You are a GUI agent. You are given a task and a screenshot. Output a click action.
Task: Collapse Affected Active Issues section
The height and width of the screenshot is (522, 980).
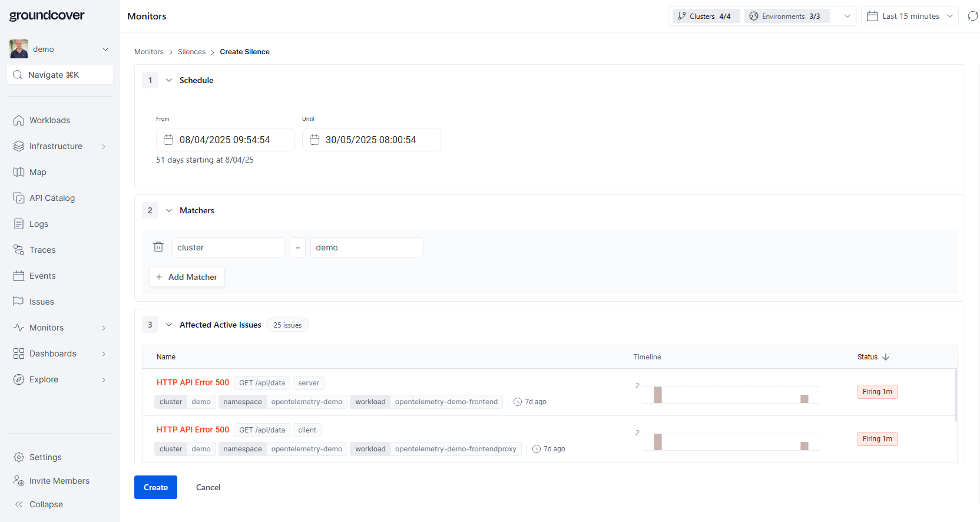169,325
